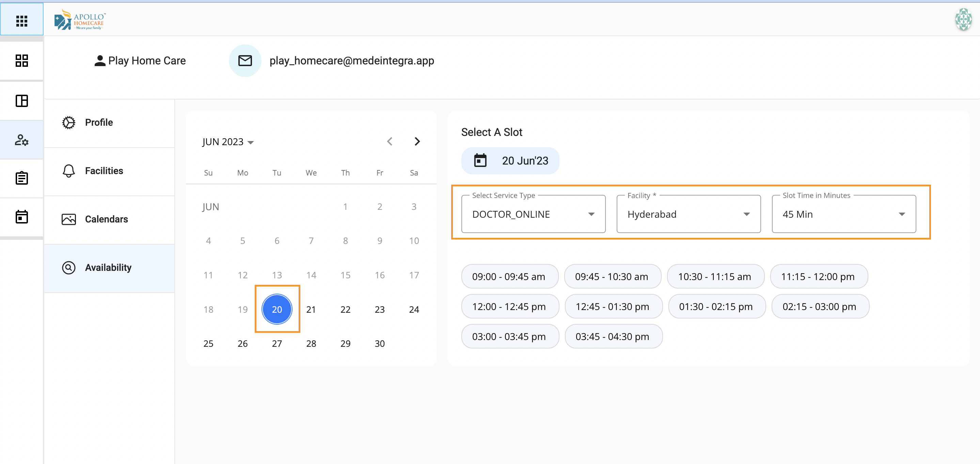Image resolution: width=980 pixels, height=464 pixels.
Task: Click the dashboard tiles sidebar icon
Action: (x=22, y=61)
